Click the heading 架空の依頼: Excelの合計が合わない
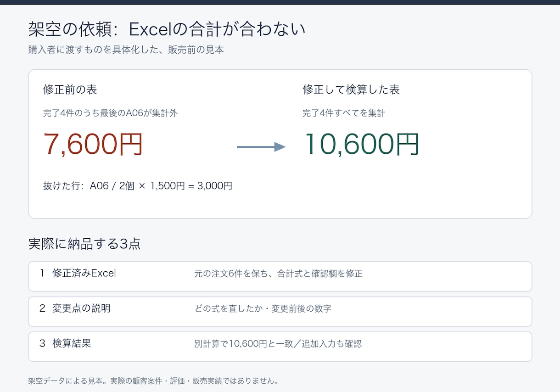This screenshot has width=560, height=392. click(x=167, y=29)
